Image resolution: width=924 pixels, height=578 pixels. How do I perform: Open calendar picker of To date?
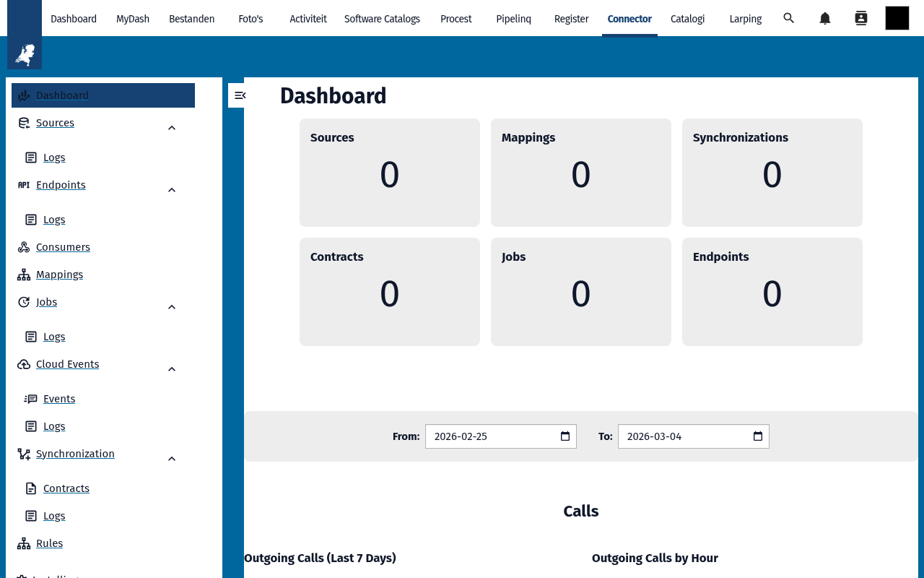coord(758,436)
